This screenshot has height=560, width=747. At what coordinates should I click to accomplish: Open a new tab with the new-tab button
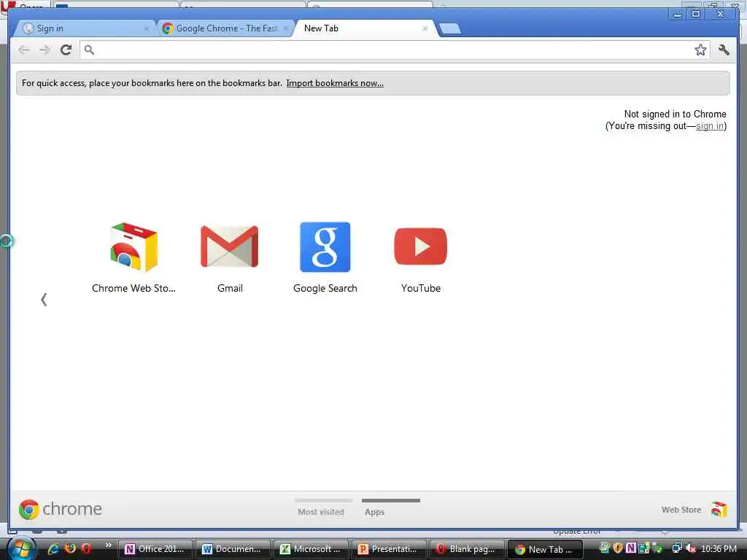point(449,28)
